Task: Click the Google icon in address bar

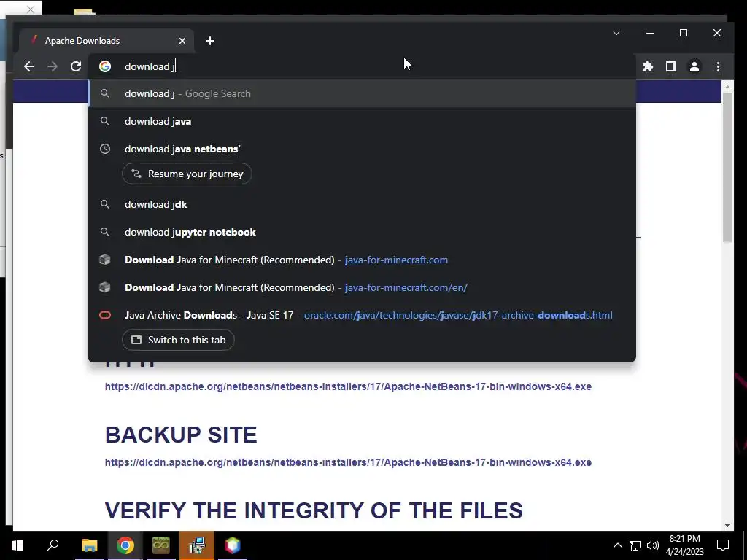Action: [x=105, y=66]
